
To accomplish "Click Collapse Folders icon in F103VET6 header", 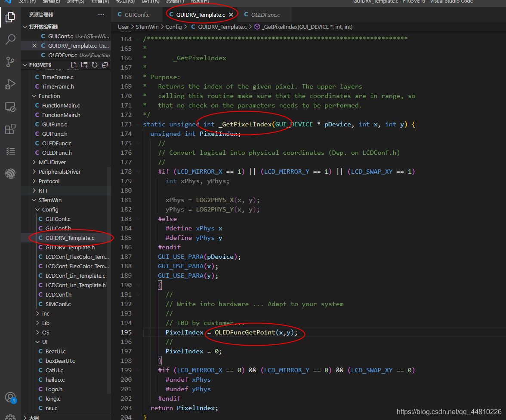I will 105,65.
